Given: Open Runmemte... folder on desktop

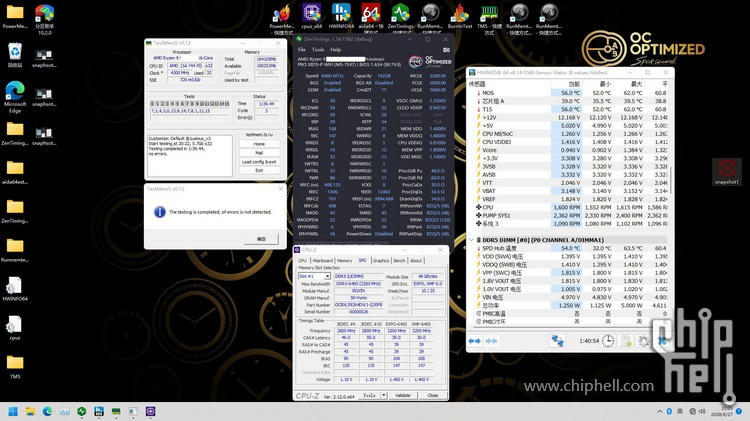Looking at the screenshot, I should (15, 250).
